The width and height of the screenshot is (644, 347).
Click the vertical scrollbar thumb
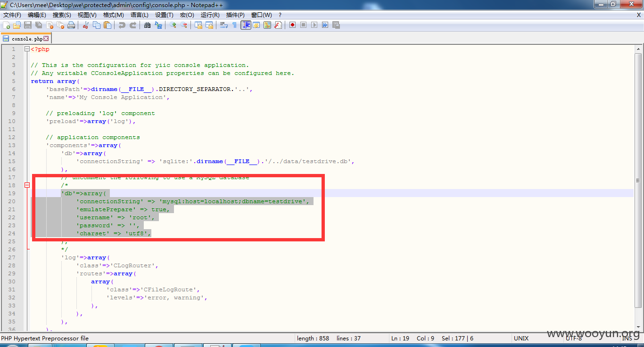(x=638, y=180)
